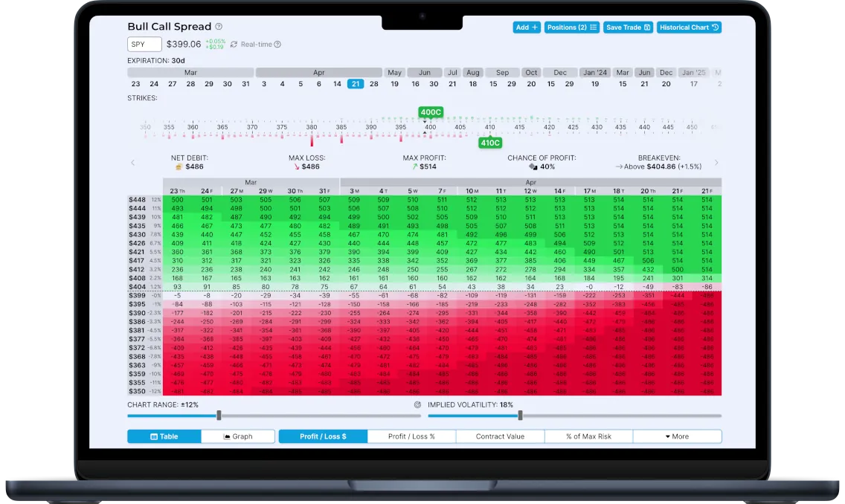Click the Table view grid icon

click(152, 436)
